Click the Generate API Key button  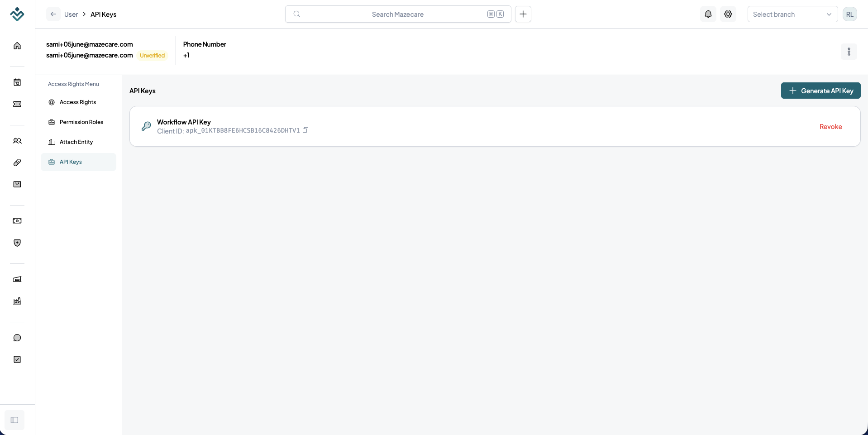pos(820,91)
